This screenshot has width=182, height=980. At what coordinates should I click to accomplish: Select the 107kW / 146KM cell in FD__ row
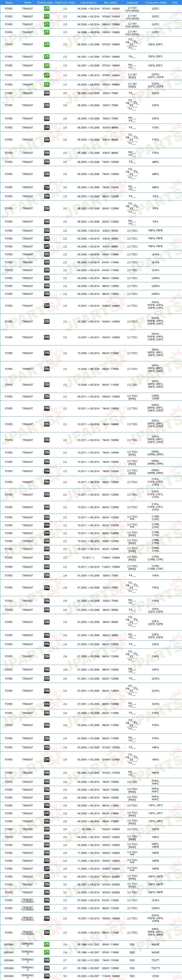pos(110,45)
